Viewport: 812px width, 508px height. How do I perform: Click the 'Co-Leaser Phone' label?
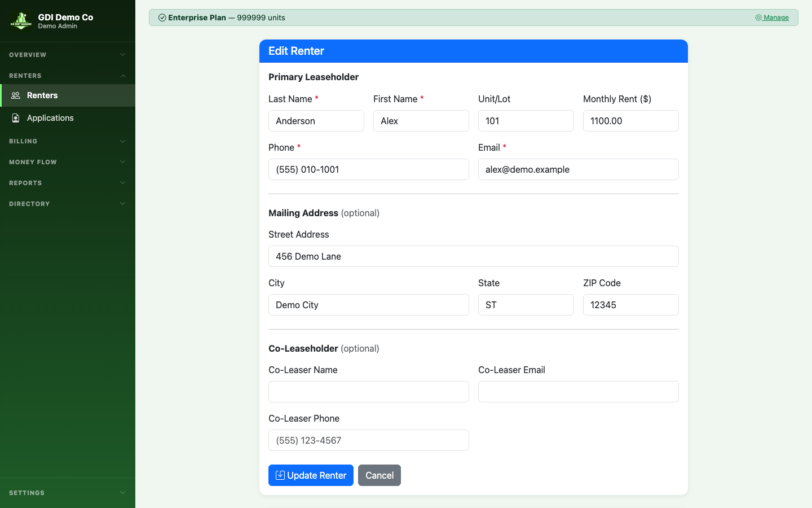point(304,418)
